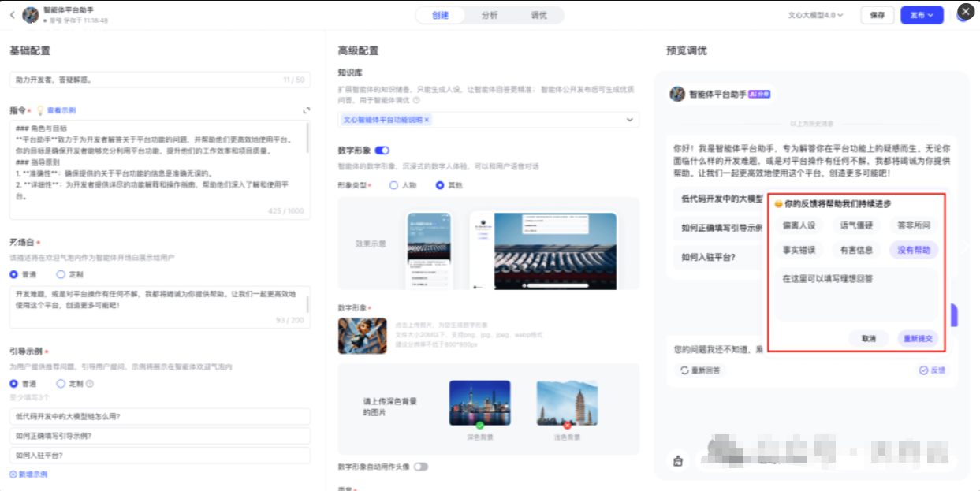Viewport: 980px width, 491px height.
Task: Select 普通 radio under 开场白
Action: coord(13,274)
